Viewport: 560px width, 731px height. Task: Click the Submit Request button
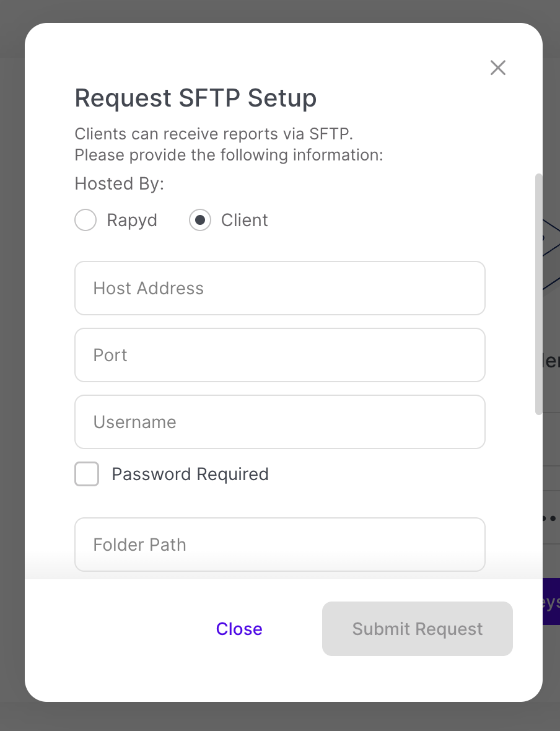(417, 629)
